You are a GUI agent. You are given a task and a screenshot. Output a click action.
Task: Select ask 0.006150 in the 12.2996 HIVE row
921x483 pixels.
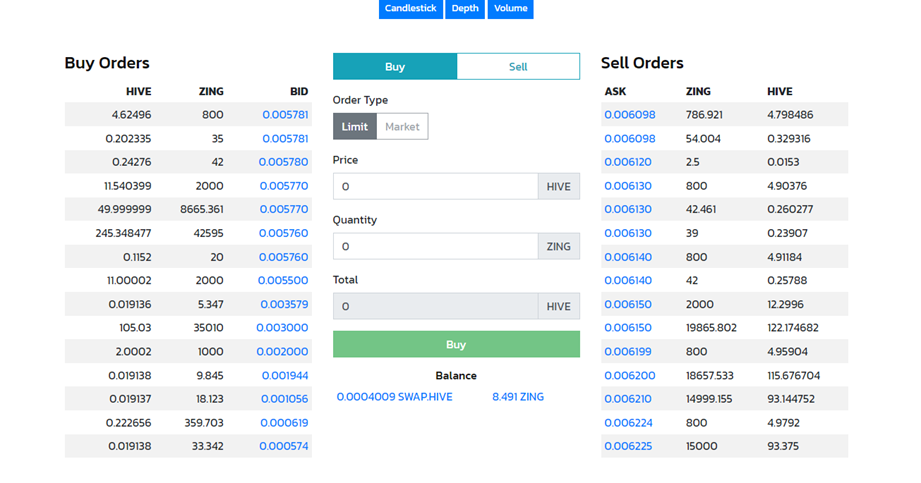pos(628,304)
